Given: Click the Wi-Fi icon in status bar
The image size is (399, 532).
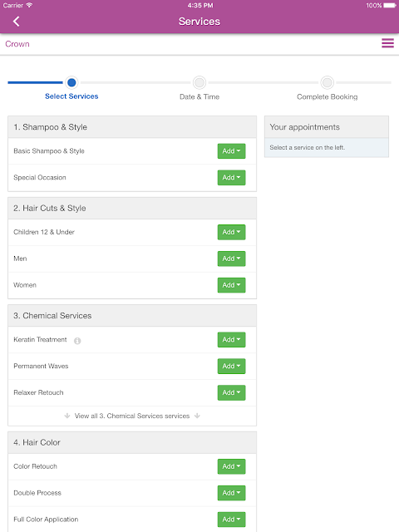Looking at the screenshot, I should (x=29, y=5).
